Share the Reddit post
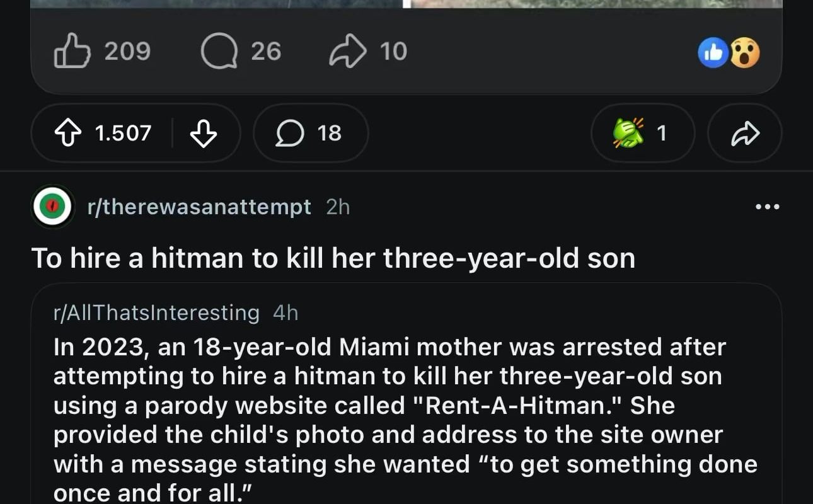Viewport: 813px width, 504px height. [744, 133]
